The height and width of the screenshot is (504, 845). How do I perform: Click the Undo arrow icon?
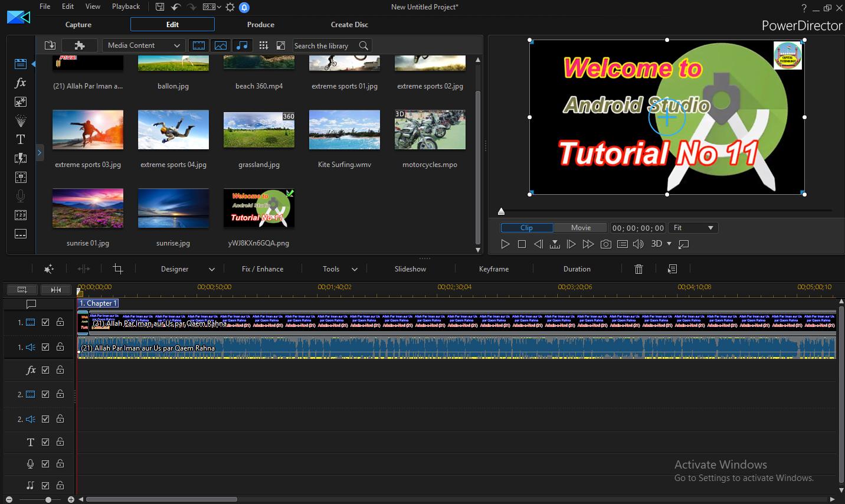click(x=176, y=7)
